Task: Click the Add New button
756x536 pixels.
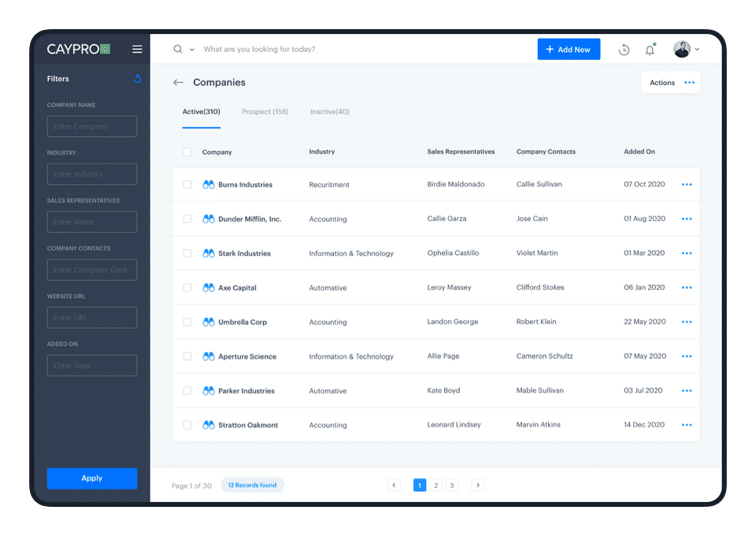Action: click(569, 49)
